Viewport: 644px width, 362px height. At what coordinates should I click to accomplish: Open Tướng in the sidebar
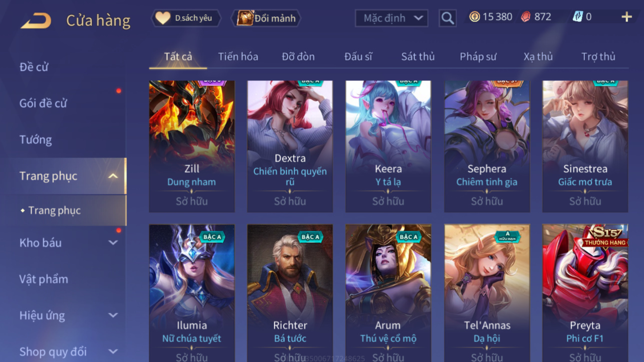pos(36,139)
